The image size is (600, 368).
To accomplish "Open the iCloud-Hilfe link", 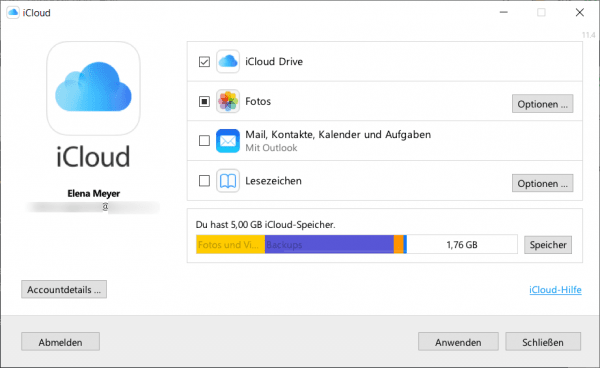I will pos(555,290).
